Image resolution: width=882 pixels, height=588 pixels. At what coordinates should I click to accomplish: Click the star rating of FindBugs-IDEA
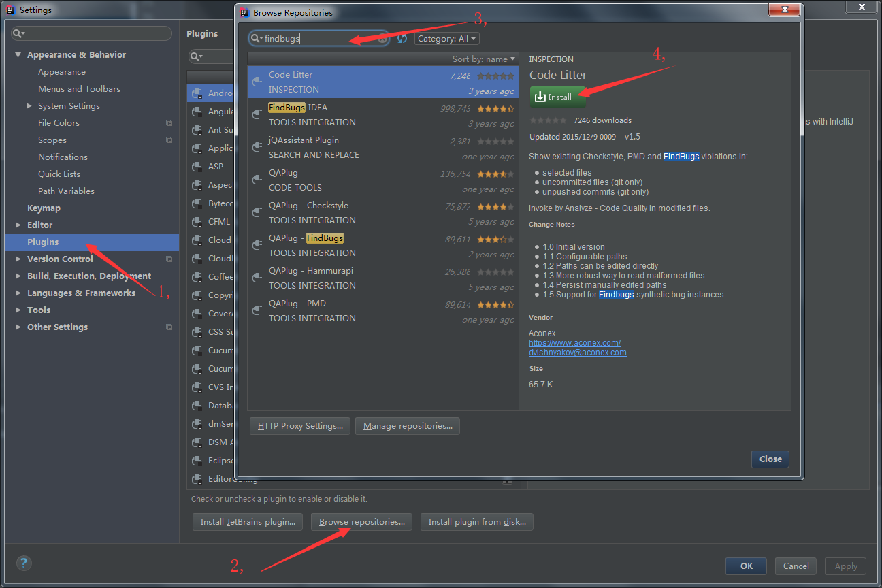[x=495, y=109]
